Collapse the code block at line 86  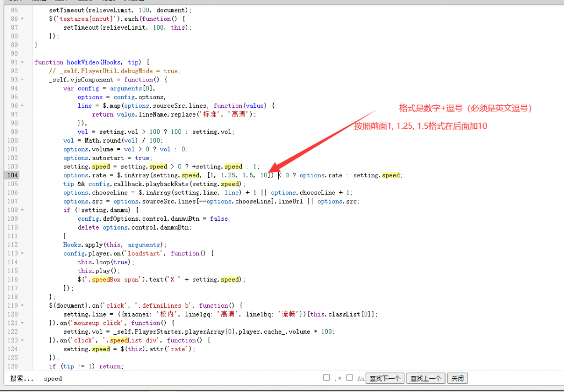[22, 19]
